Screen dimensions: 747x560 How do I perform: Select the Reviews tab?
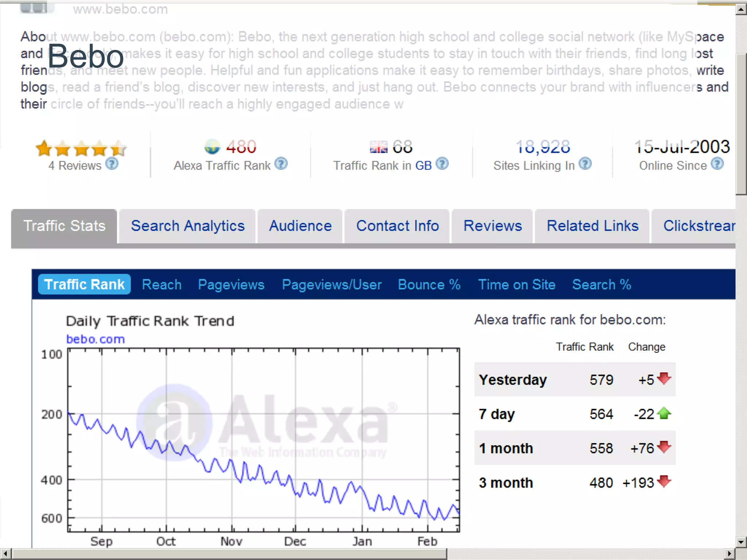coord(492,226)
